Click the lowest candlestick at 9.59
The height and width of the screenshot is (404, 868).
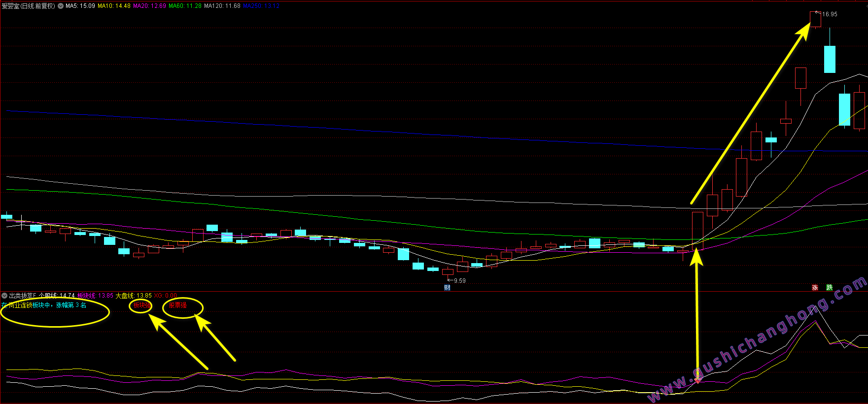point(448,272)
